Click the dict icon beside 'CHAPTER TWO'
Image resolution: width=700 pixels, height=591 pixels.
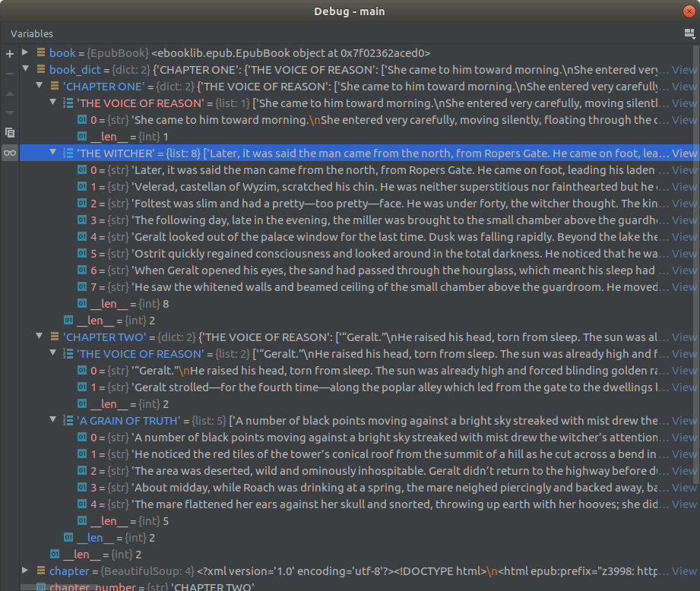(x=55, y=337)
